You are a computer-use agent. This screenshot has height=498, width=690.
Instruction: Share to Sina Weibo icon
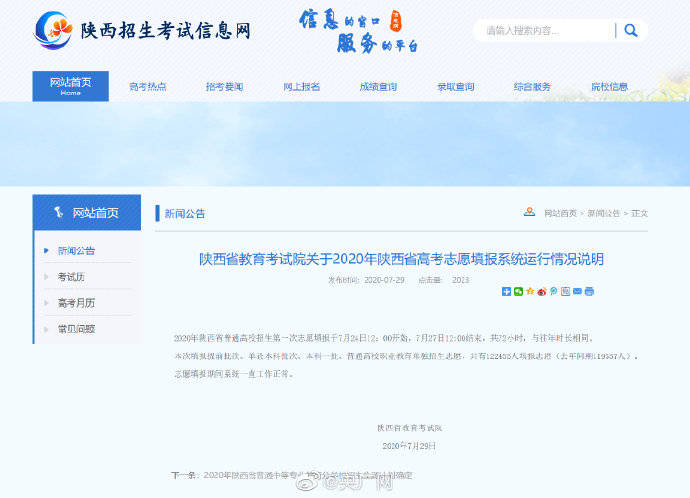542,291
